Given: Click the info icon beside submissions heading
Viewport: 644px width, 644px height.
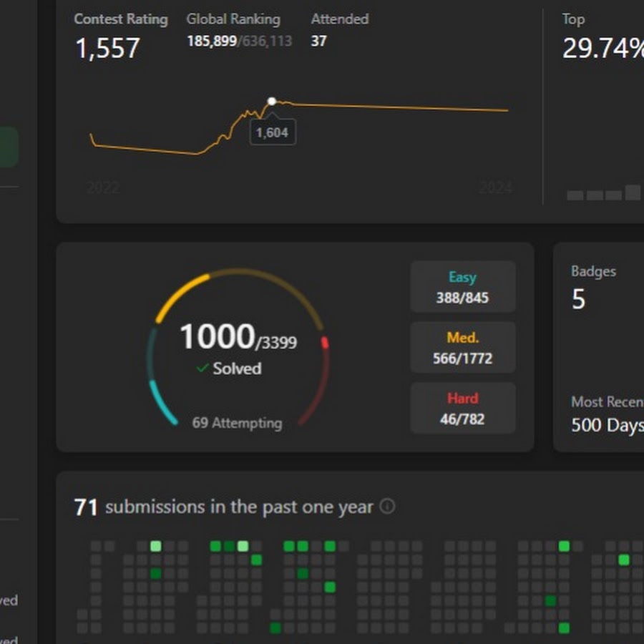Looking at the screenshot, I should tap(387, 507).
